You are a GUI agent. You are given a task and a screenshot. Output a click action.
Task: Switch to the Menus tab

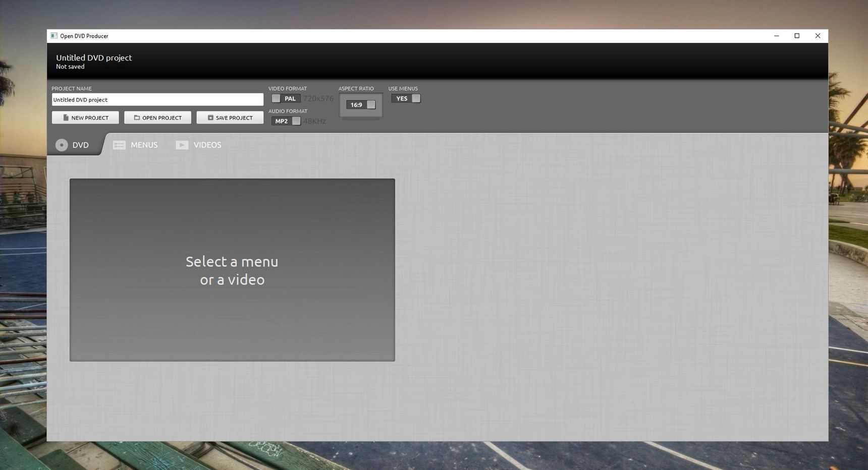pos(135,145)
